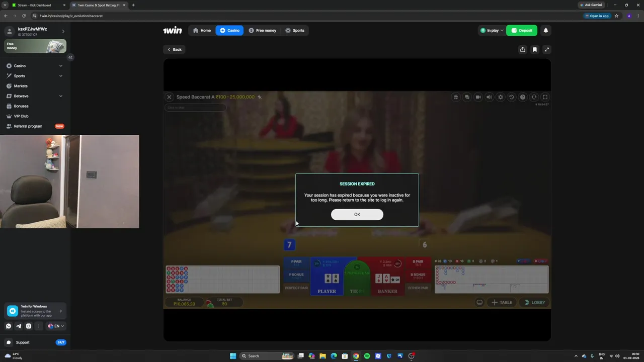
Task: Open Bonuses in the sidebar
Action: 35,106
